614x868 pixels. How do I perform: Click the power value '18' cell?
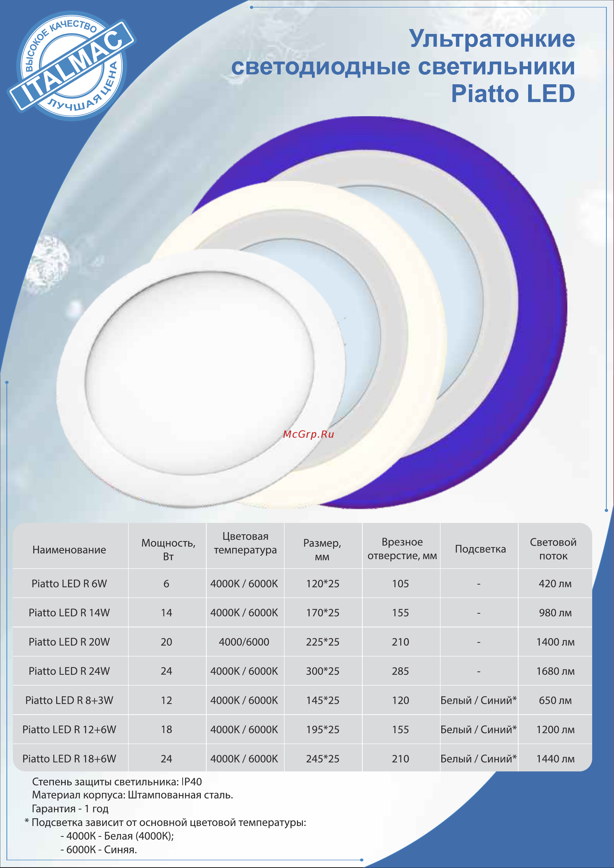[167, 730]
